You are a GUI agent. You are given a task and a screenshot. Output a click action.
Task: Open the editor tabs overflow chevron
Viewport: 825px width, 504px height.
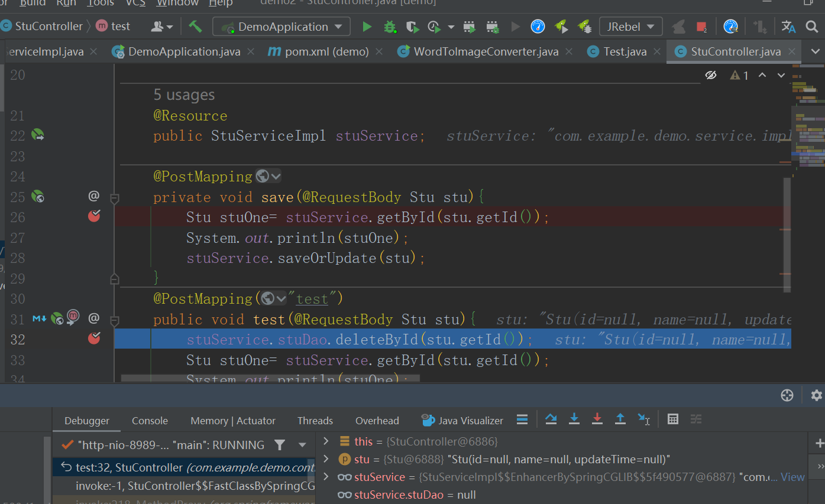click(x=816, y=52)
